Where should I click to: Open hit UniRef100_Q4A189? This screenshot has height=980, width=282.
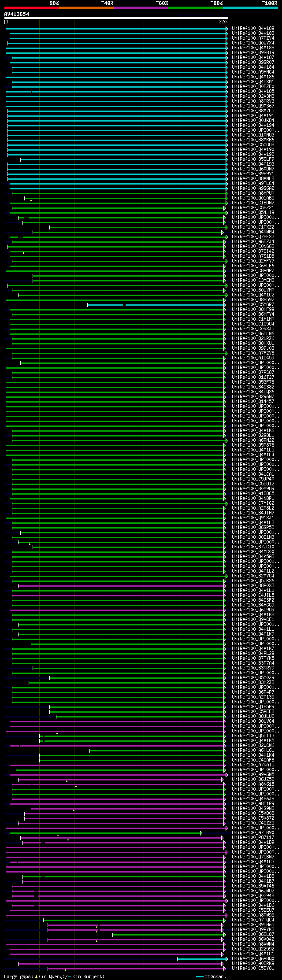point(253,29)
